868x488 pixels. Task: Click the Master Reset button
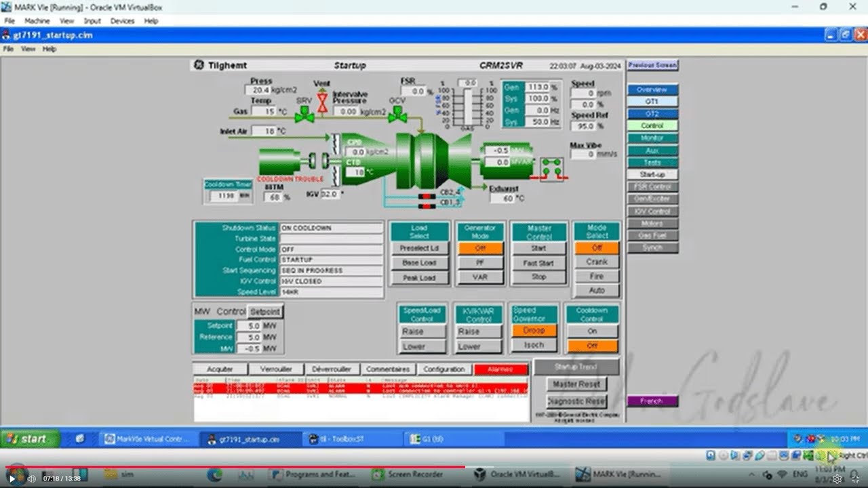pyautogui.click(x=576, y=384)
